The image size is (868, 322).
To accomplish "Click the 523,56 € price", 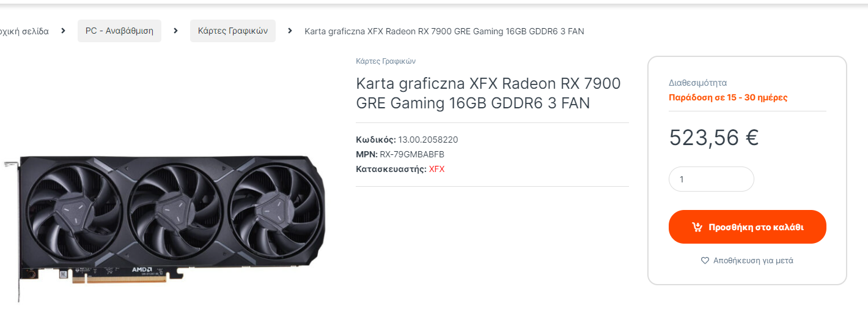I will 714,138.
